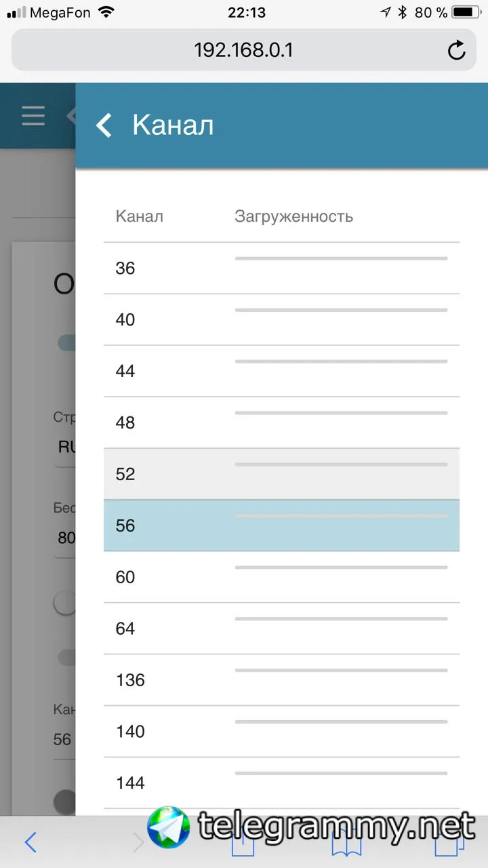Choose channel 60
This screenshot has height=868, width=488.
tap(281, 578)
